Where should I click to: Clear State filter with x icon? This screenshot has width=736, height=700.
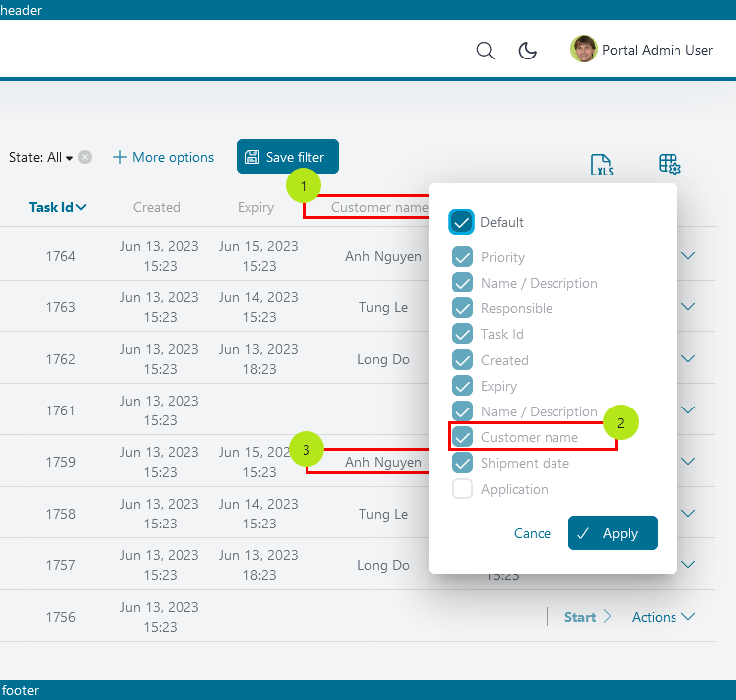[x=86, y=157]
